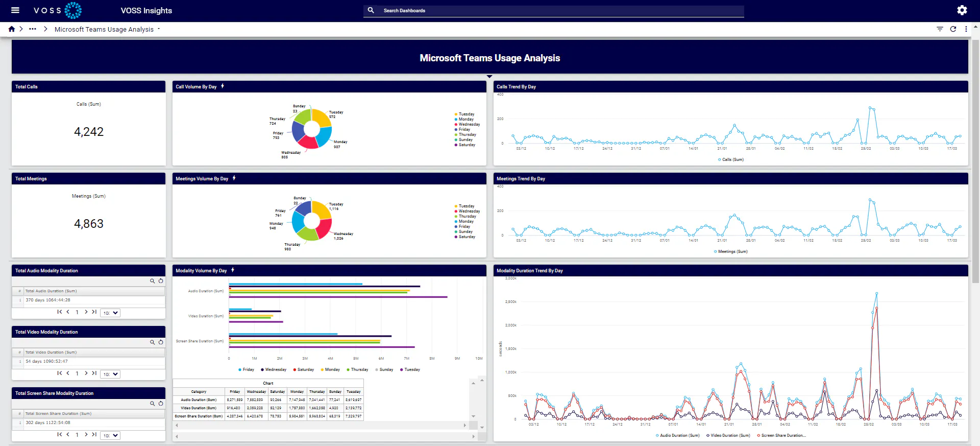The width and height of the screenshot is (980, 446).
Task: Toggle Meetings (Sum) series legend
Action: [731, 251]
